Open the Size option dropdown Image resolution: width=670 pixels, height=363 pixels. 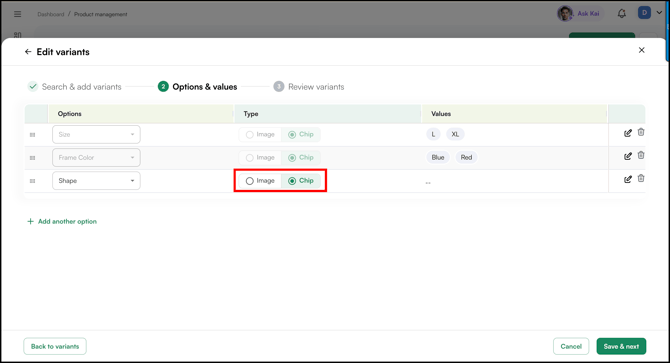[96, 135]
